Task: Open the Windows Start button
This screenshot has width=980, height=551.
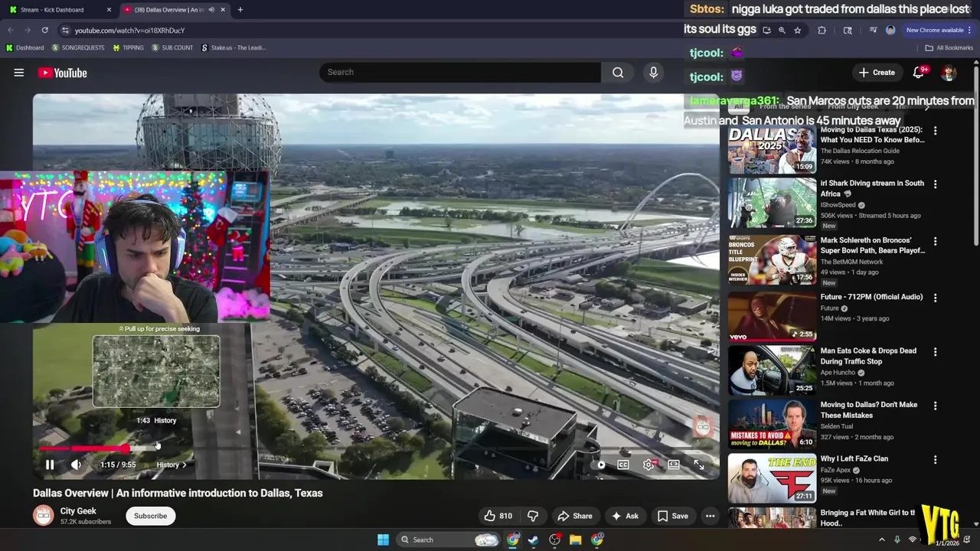Action: [x=383, y=540]
